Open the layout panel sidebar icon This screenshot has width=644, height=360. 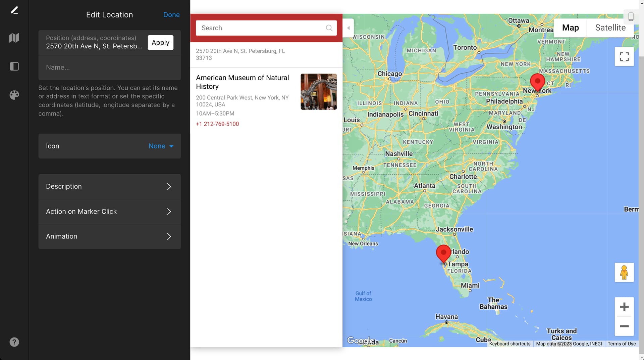14,66
